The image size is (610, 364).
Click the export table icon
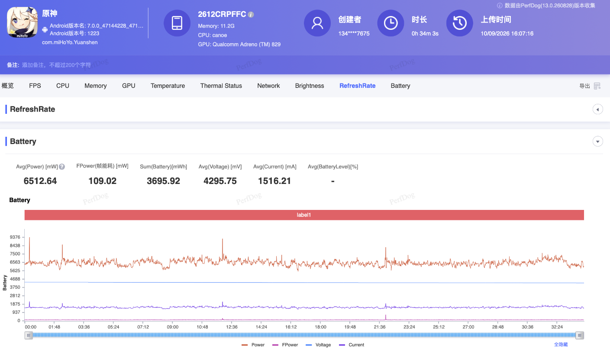point(597,86)
